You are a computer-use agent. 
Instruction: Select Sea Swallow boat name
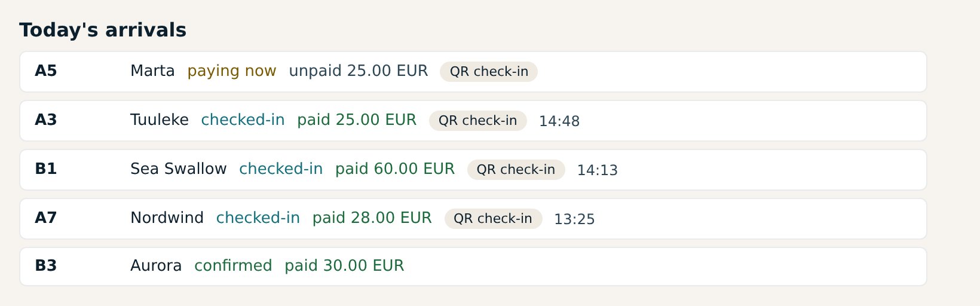coord(179,169)
